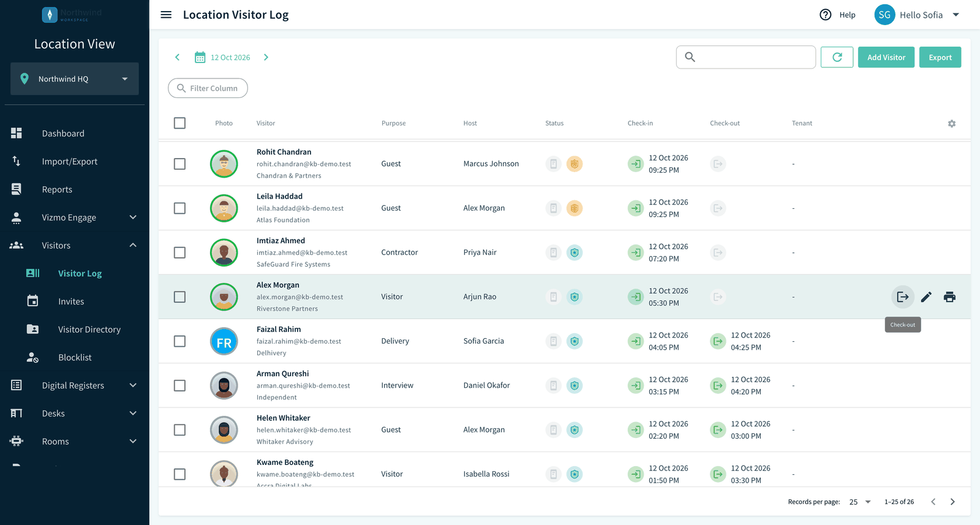Open Reports in sidebar
This screenshot has height=525, width=980.
tap(74, 190)
